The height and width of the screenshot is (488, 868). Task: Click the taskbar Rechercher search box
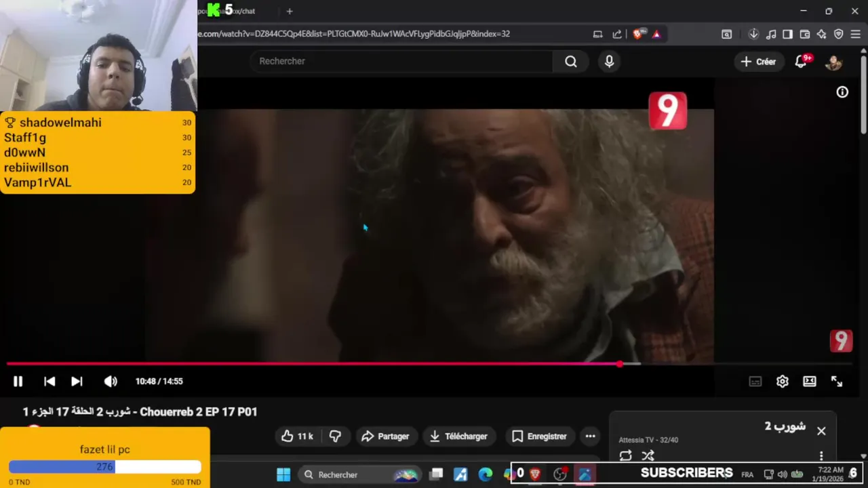click(x=359, y=474)
